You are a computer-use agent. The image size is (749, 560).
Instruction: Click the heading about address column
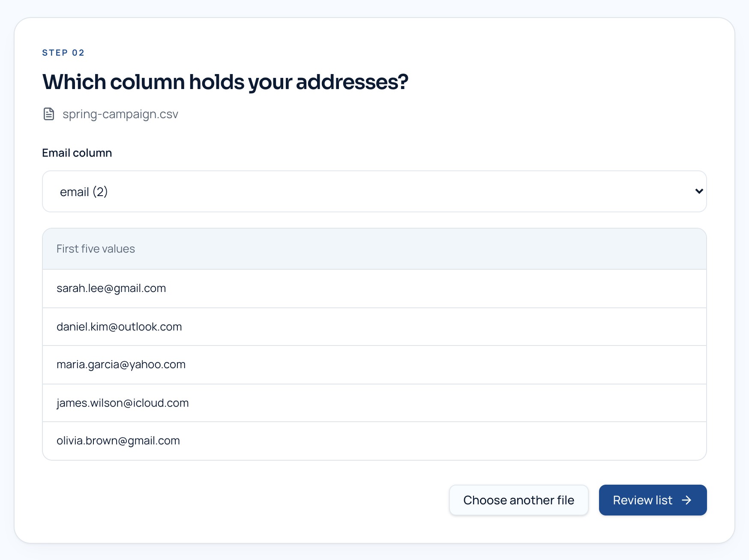coord(225,82)
